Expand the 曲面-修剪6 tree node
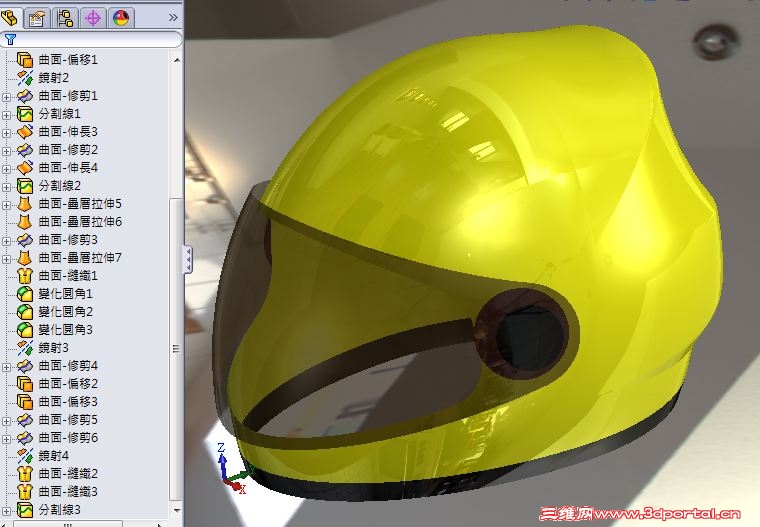Viewport: 760px width, 527px height. pyautogui.click(x=6, y=439)
